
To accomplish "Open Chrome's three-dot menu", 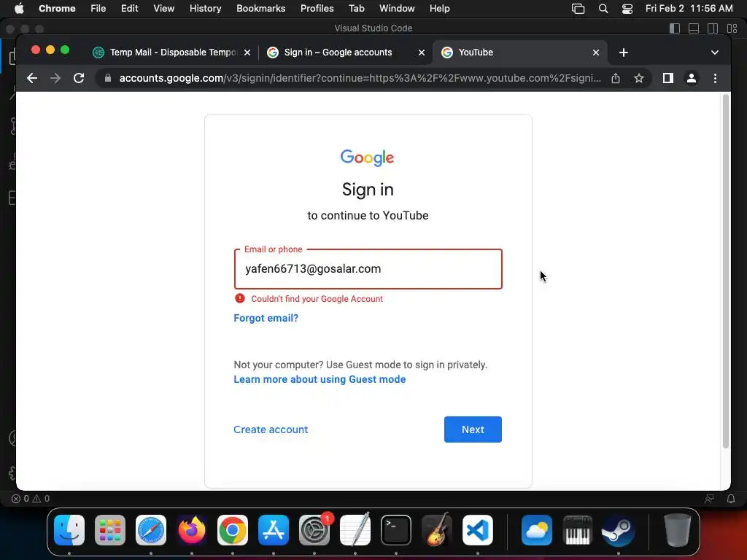I will [715, 78].
